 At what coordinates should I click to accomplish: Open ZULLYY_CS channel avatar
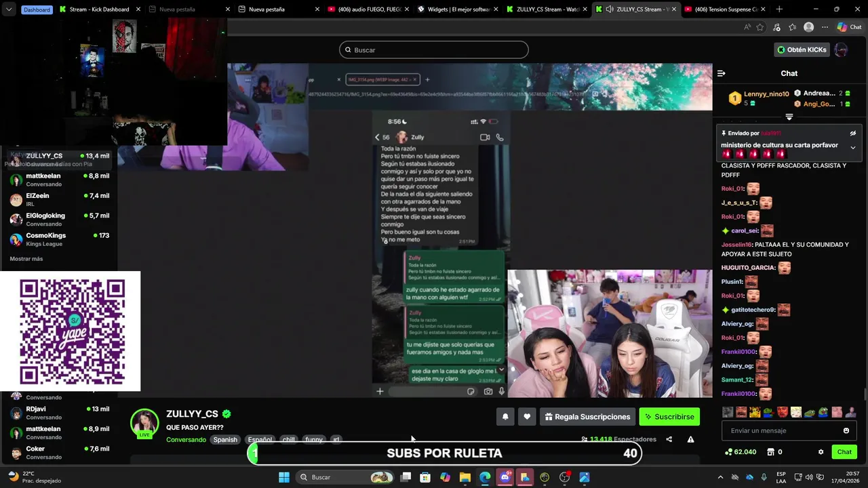point(144,423)
